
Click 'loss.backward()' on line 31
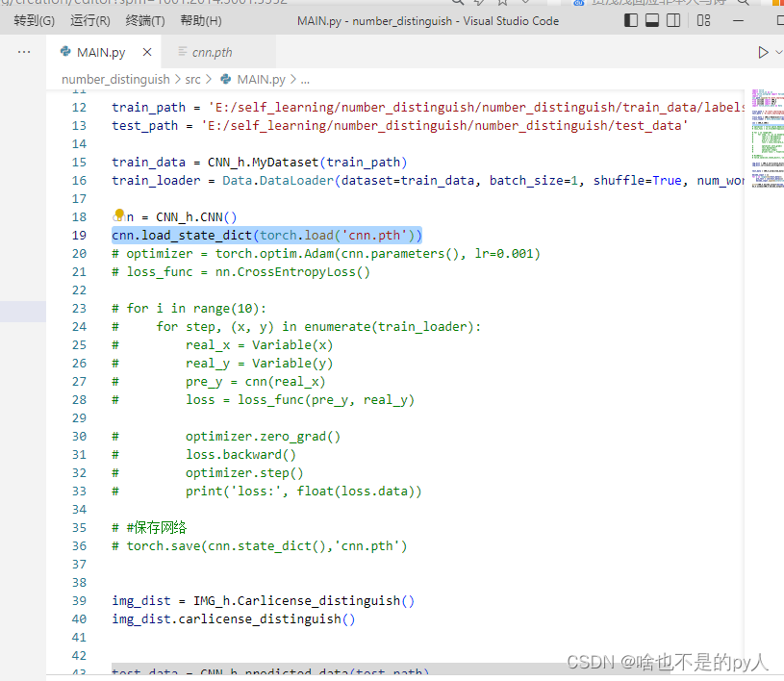pos(240,455)
